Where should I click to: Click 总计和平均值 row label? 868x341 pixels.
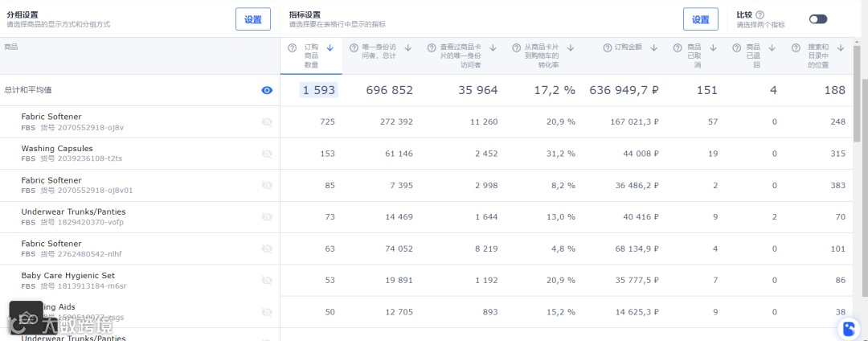click(28, 90)
